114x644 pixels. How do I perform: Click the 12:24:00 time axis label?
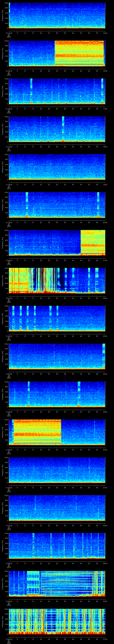coord(9,412)
